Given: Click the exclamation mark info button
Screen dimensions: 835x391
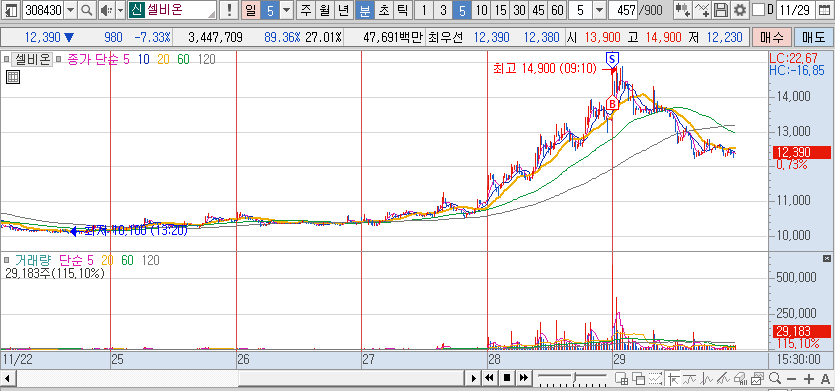Looking at the screenshot, I should pos(229,10).
